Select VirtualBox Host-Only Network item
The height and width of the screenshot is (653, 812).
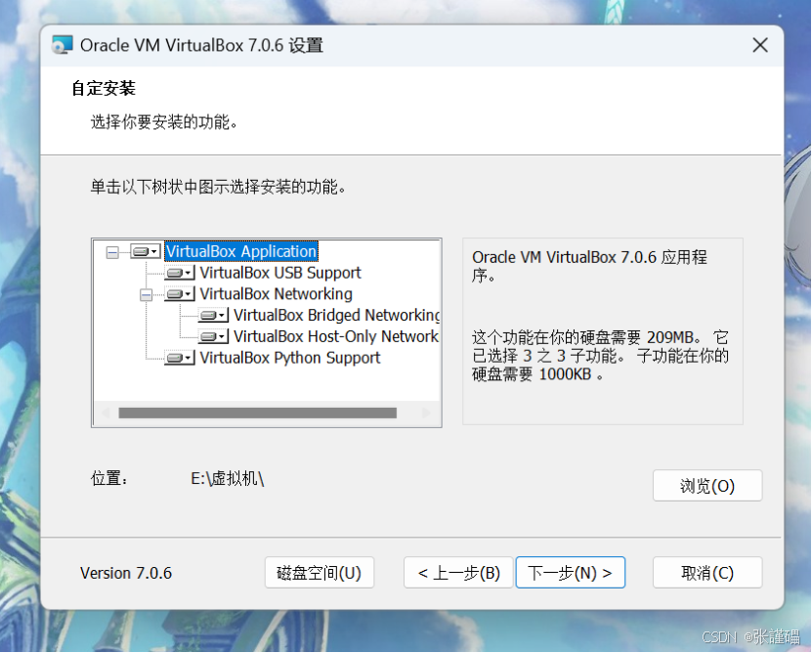coord(335,336)
